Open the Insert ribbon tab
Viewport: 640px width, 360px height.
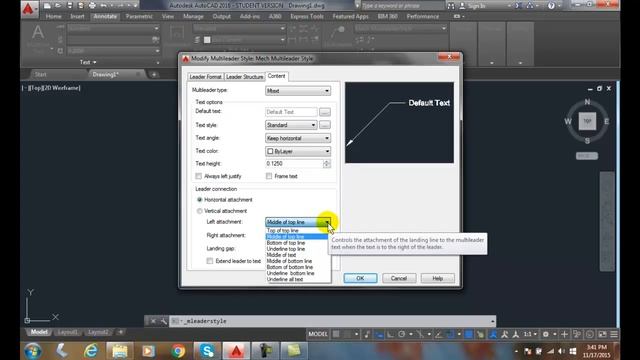click(x=77, y=17)
